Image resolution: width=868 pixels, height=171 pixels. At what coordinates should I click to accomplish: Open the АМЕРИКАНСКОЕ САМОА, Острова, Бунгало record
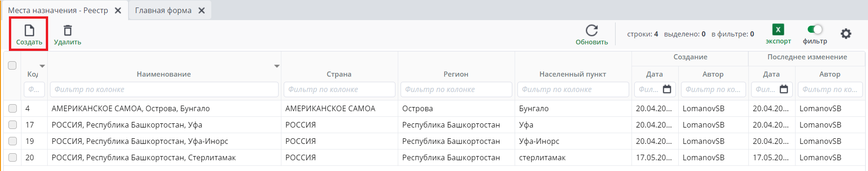[130, 108]
